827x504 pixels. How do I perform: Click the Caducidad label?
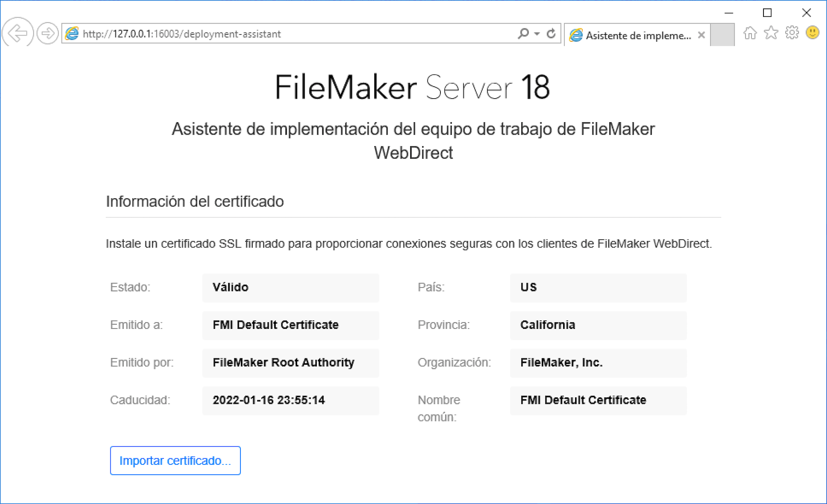pyautogui.click(x=140, y=400)
